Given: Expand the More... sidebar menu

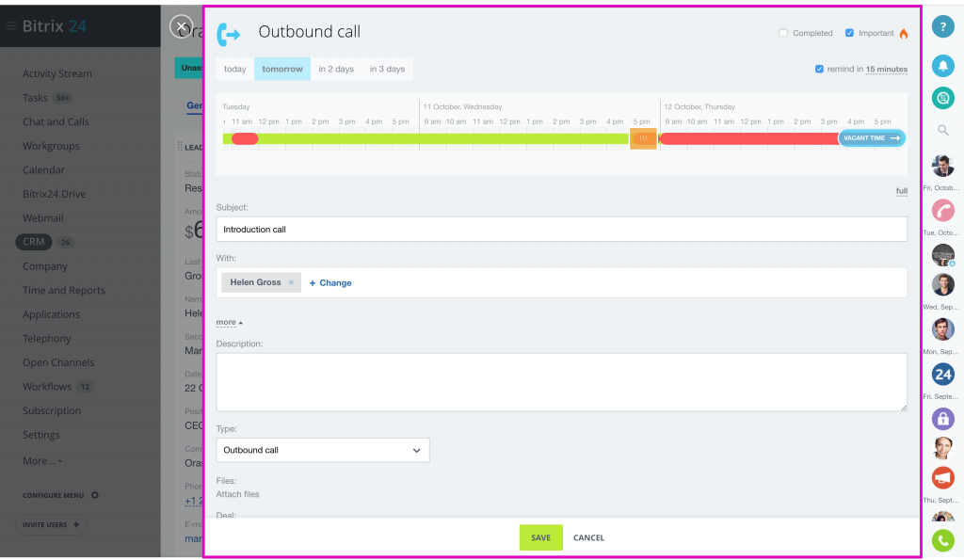Looking at the screenshot, I should (42, 460).
